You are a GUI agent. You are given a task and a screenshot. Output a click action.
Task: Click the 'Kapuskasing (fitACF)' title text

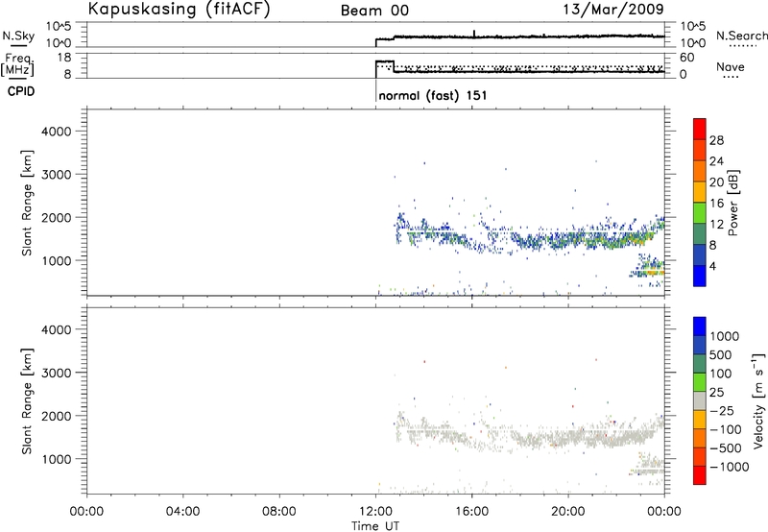tap(179, 10)
